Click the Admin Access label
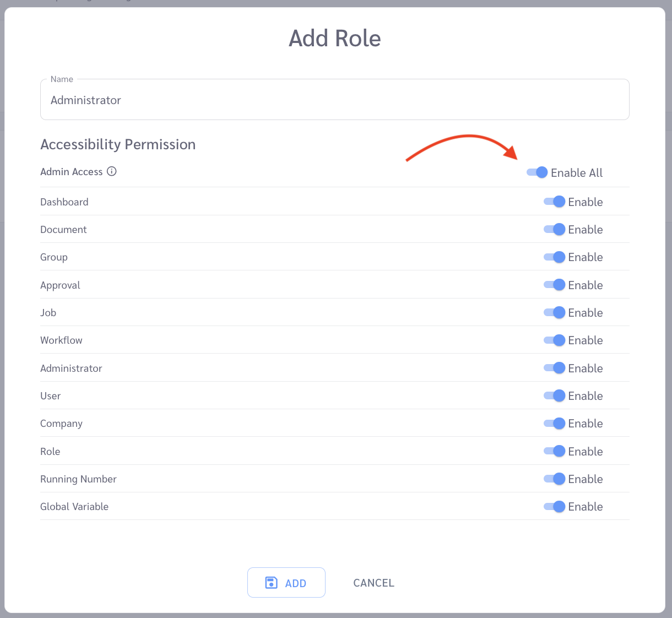Image resolution: width=672 pixels, height=618 pixels. tap(72, 172)
